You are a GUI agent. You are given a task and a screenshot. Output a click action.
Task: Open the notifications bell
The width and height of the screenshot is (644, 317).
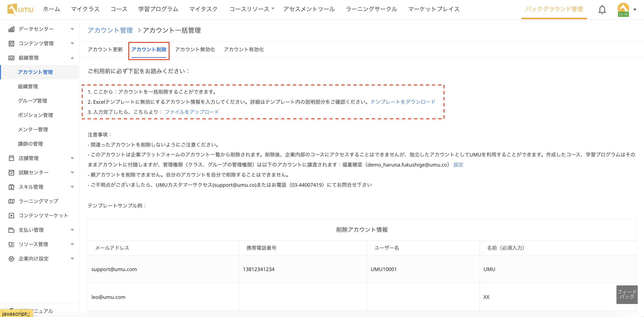point(602,9)
